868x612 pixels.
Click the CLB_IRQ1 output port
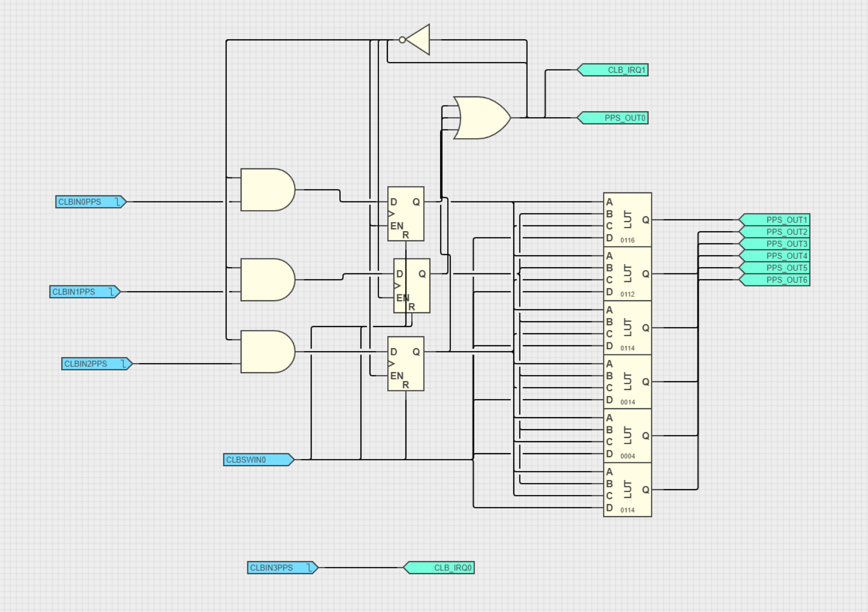(613, 70)
